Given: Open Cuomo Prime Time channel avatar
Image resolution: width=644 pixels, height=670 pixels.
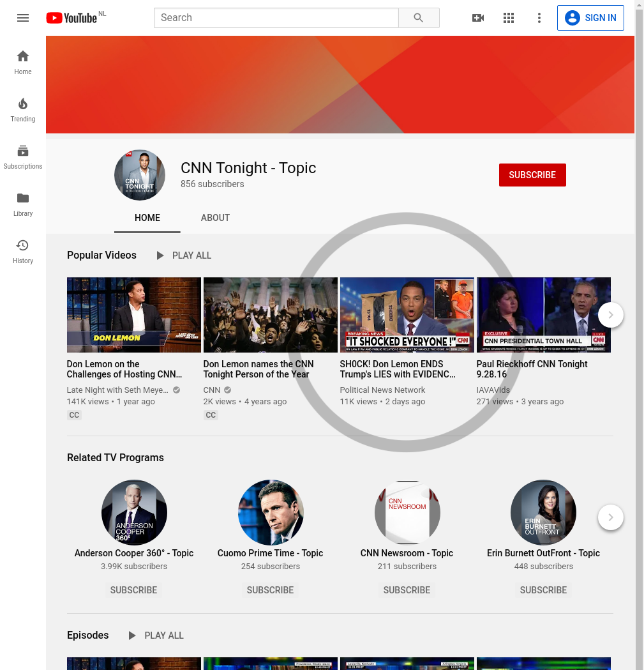Looking at the screenshot, I should [271, 512].
